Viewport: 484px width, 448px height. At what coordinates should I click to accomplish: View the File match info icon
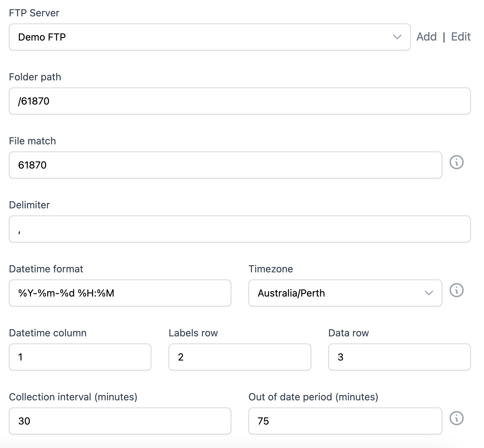[x=457, y=162]
